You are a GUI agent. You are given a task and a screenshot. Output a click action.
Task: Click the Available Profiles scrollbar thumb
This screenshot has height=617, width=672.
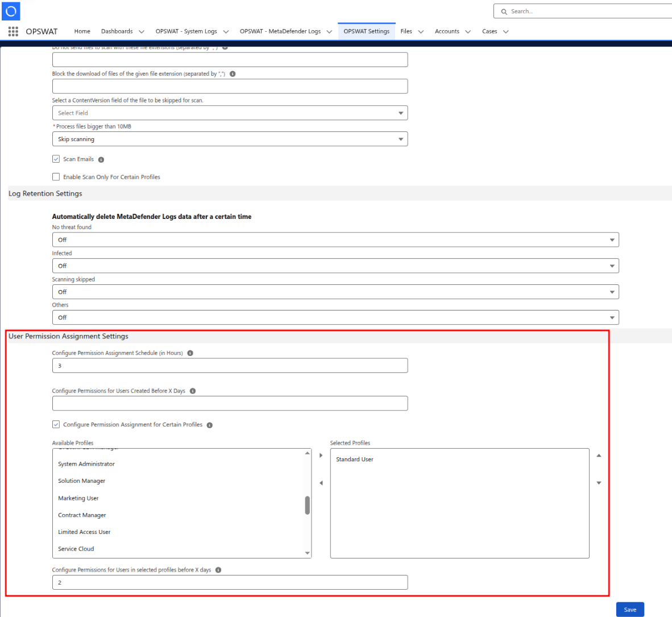pyautogui.click(x=307, y=505)
